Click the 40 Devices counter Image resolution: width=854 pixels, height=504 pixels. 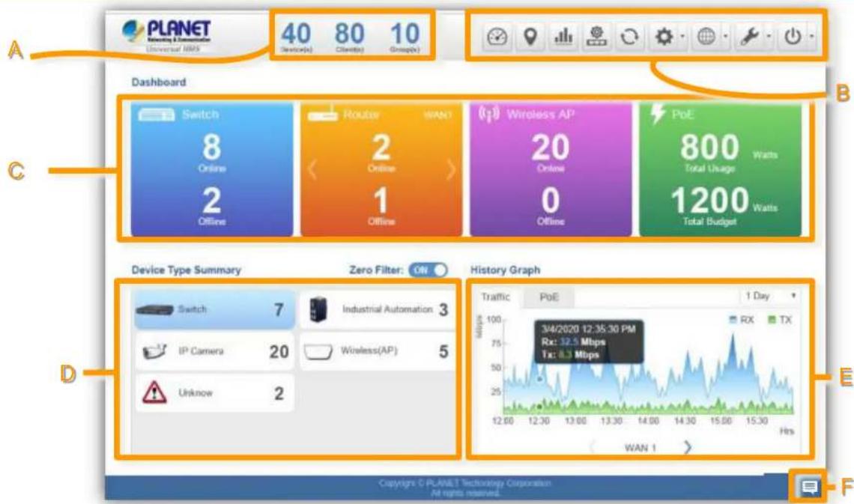pyautogui.click(x=297, y=37)
